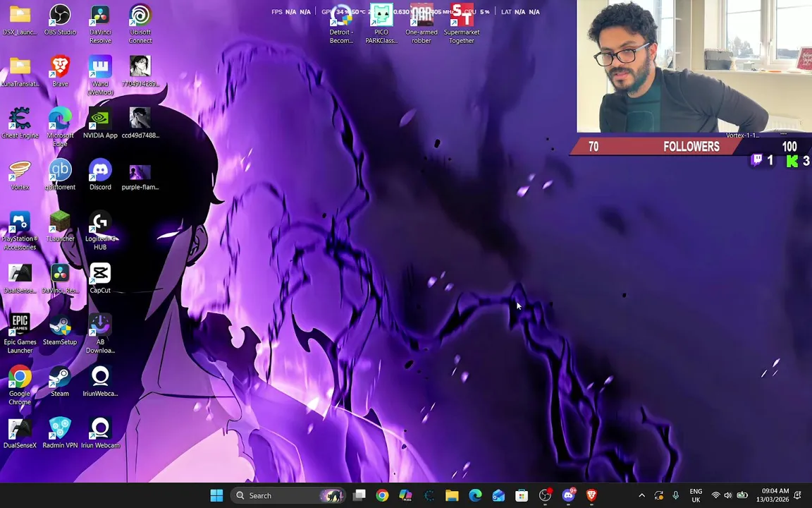Expand the hidden system tray icons
Image resolution: width=812 pixels, height=508 pixels.
point(641,495)
